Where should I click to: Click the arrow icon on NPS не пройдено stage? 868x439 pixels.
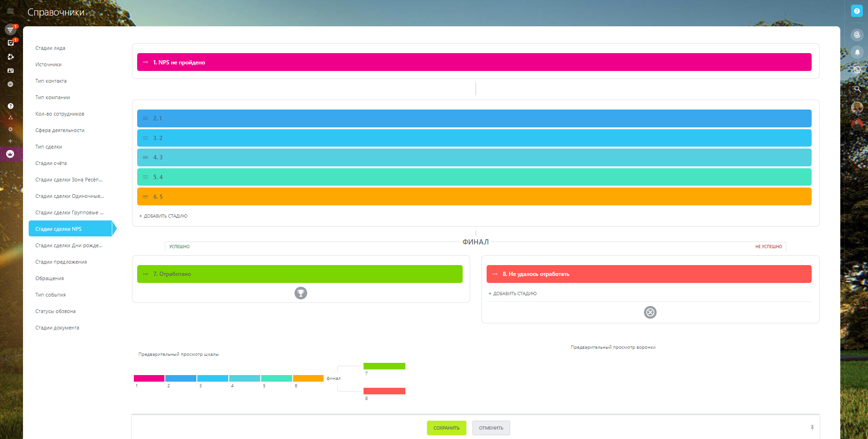[146, 62]
